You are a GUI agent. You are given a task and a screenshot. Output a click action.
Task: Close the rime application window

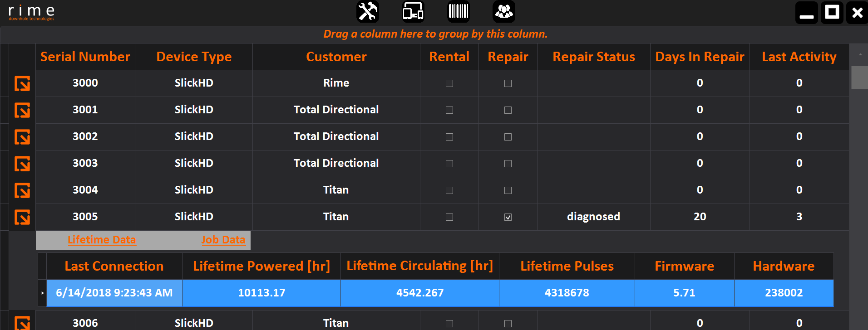(857, 12)
